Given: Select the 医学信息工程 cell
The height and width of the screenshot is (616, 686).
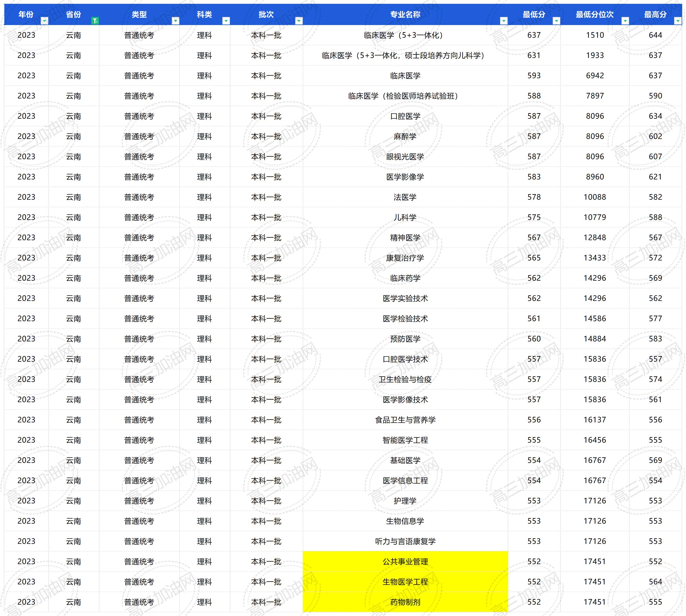Looking at the screenshot, I should click(405, 481).
